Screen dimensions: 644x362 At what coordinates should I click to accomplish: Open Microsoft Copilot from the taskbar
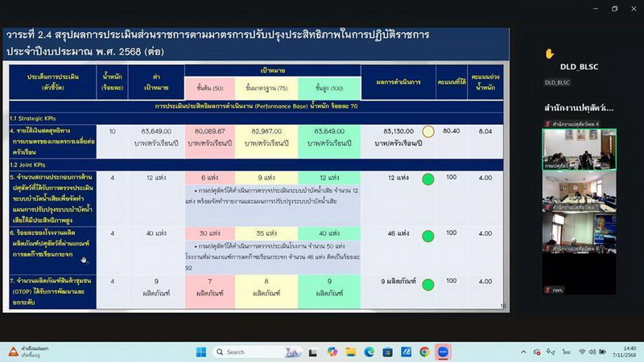[x=332, y=352]
